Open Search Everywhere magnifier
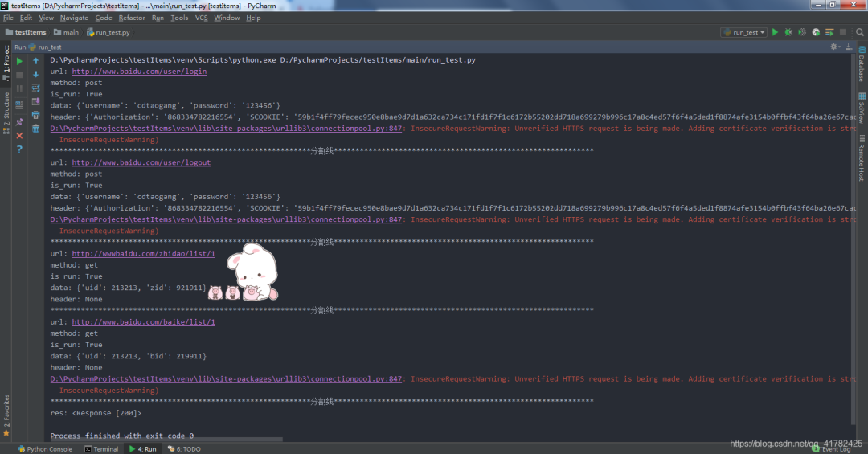Screen dimensions: 868x454 pos(860,32)
